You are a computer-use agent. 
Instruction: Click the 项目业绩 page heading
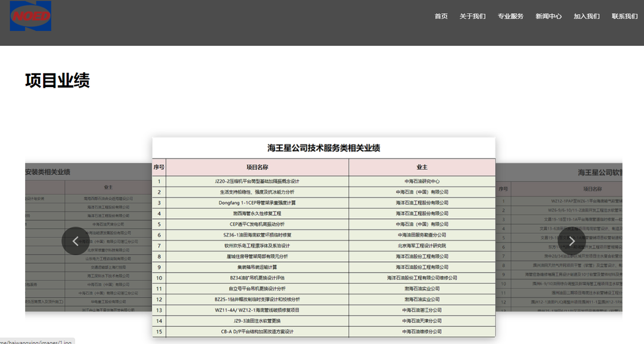57,80
